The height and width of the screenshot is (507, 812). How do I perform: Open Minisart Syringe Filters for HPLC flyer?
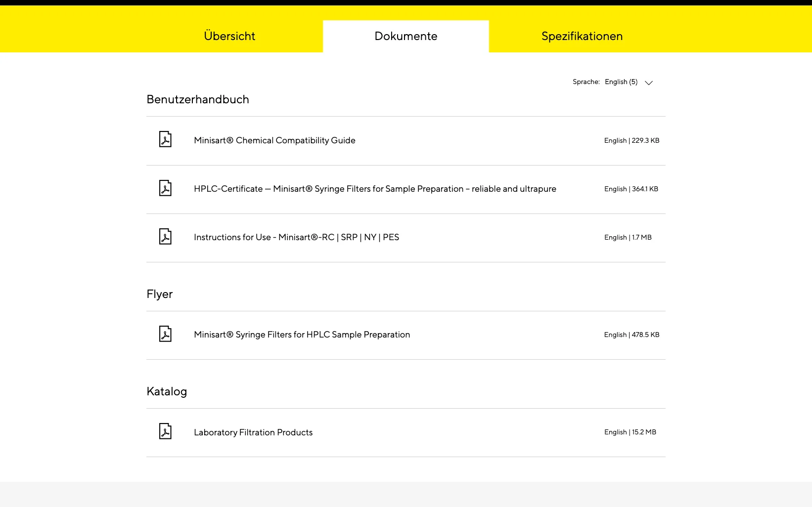pyautogui.click(x=302, y=335)
